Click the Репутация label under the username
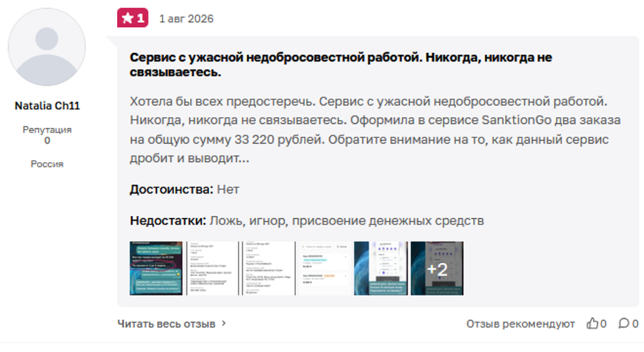The height and width of the screenshot is (352, 644). [x=47, y=130]
